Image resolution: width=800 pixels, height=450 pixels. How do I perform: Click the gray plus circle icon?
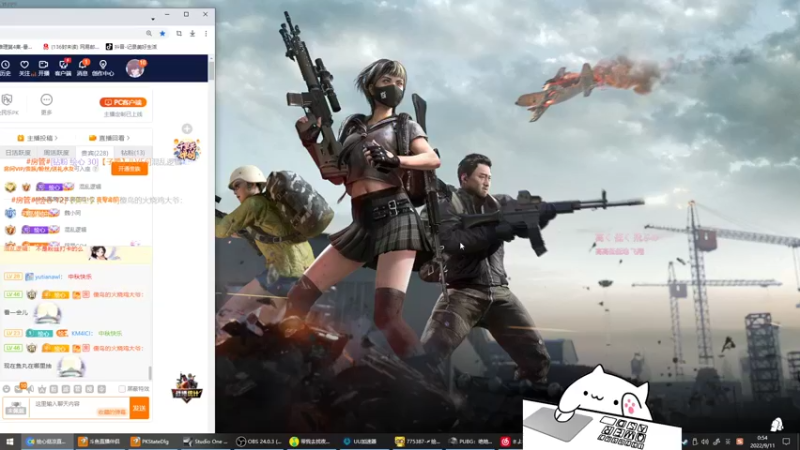click(x=187, y=129)
